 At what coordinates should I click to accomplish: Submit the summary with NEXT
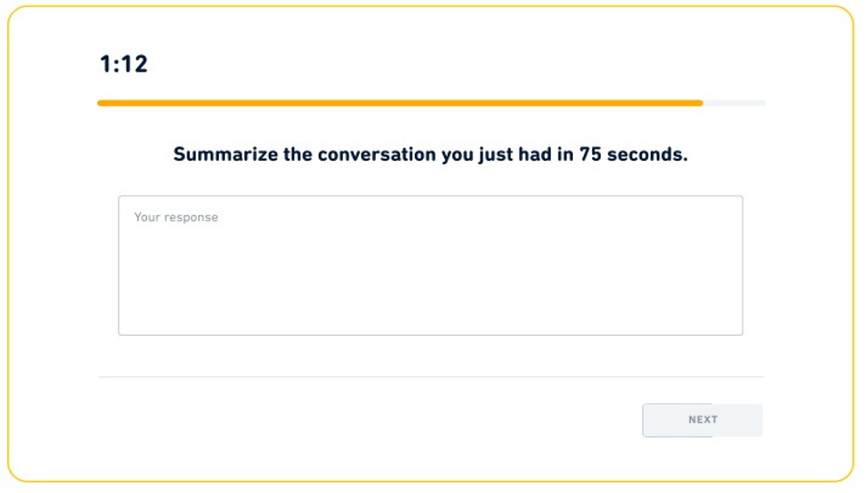pos(702,420)
